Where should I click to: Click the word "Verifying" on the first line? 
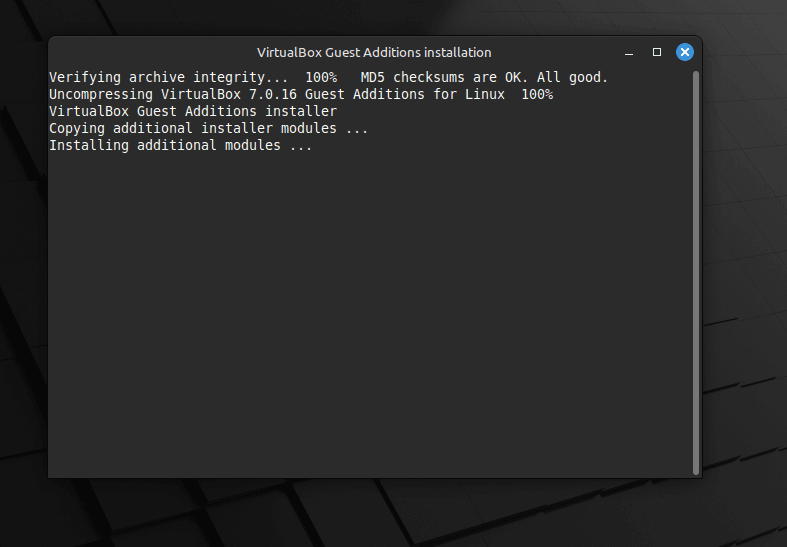[x=85, y=77]
